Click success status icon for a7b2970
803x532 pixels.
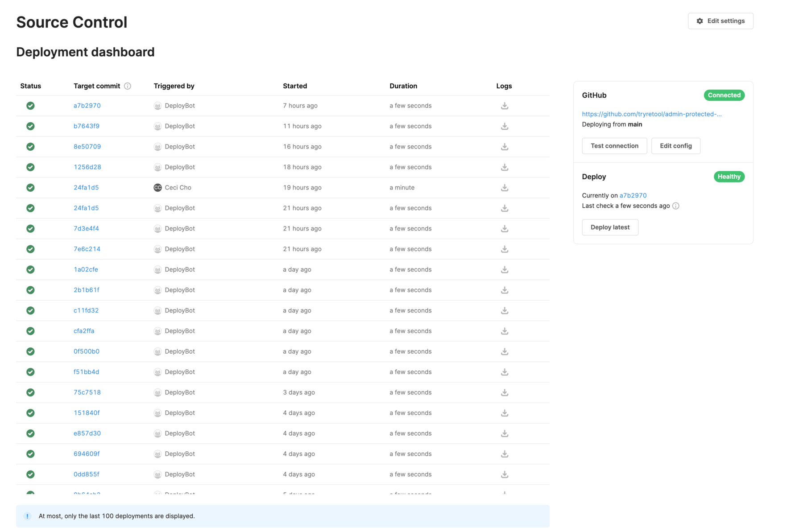pyautogui.click(x=30, y=106)
